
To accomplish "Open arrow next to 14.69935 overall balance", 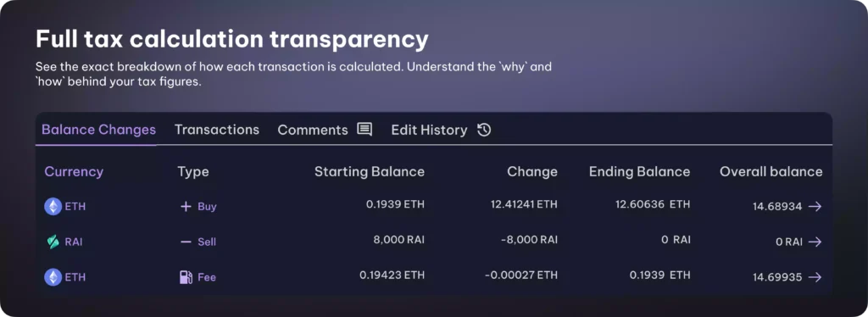I will (815, 277).
